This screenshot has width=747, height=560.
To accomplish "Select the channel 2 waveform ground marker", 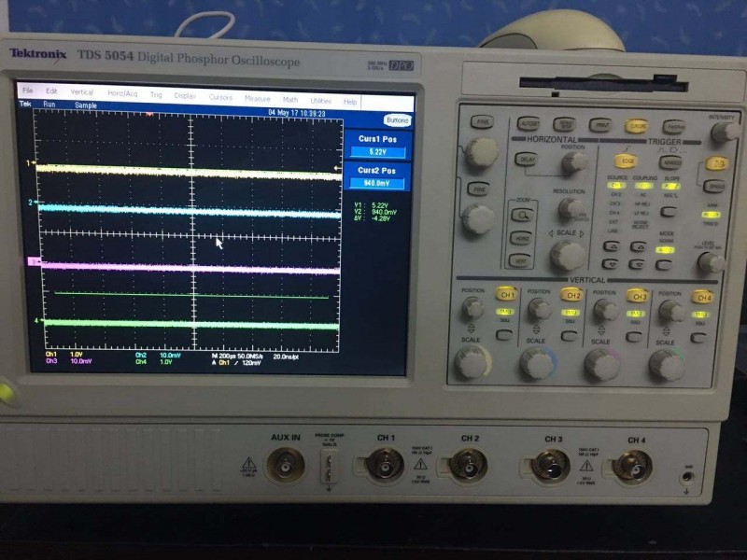I will pos(33,203).
